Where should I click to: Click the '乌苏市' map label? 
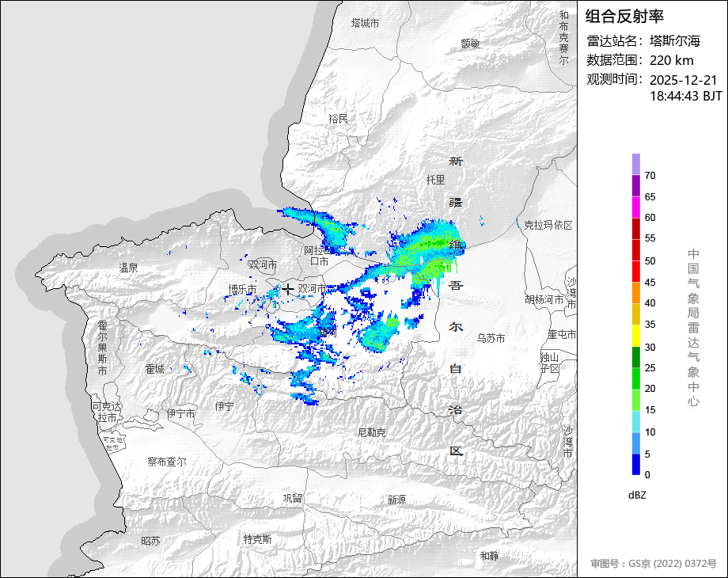(x=491, y=338)
